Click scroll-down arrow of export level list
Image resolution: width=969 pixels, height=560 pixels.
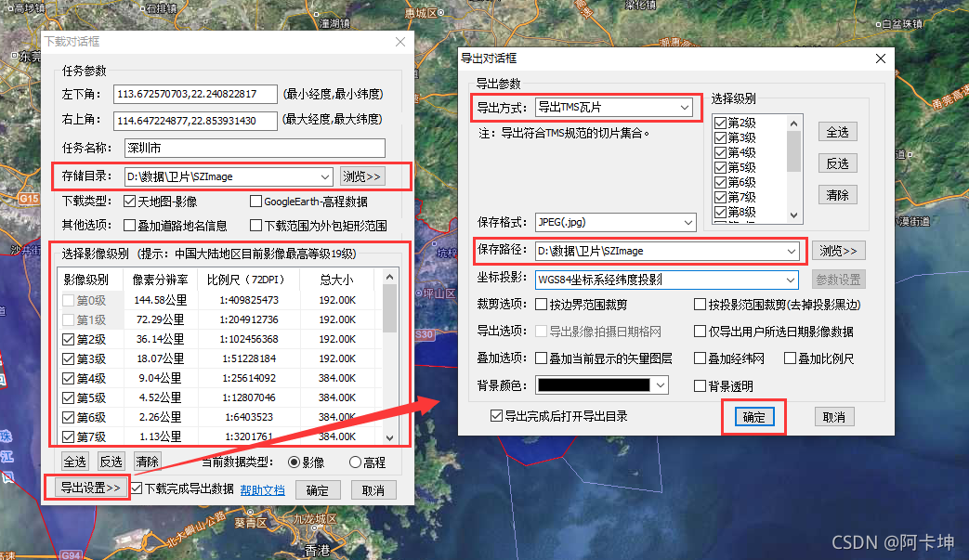pyautogui.click(x=794, y=215)
